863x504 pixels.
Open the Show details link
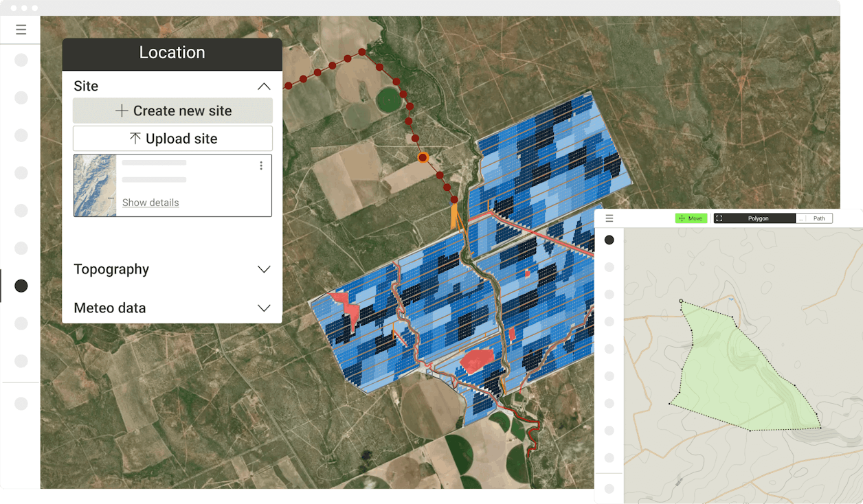click(x=150, y=203)
